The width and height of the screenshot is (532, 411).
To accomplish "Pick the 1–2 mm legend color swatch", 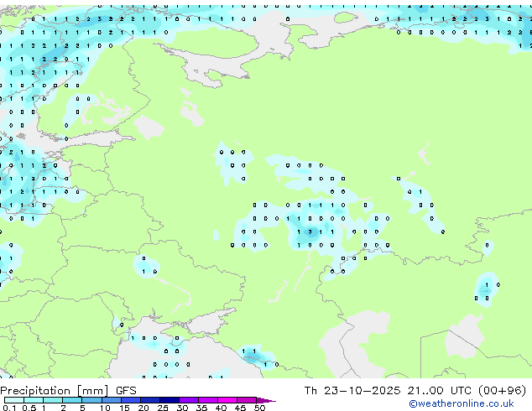I will tap(53, 400).
